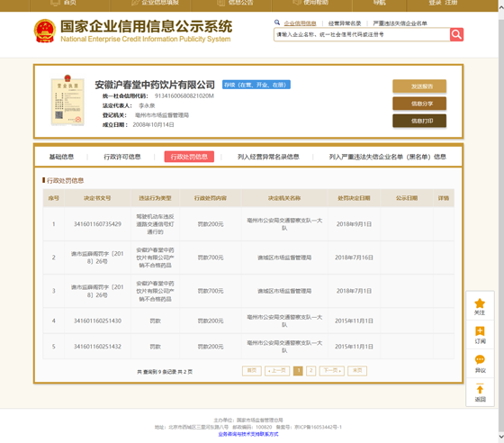Click the 2018年7月16日 date cell
This screenshot has height=443, width=504.
(354, 258)
